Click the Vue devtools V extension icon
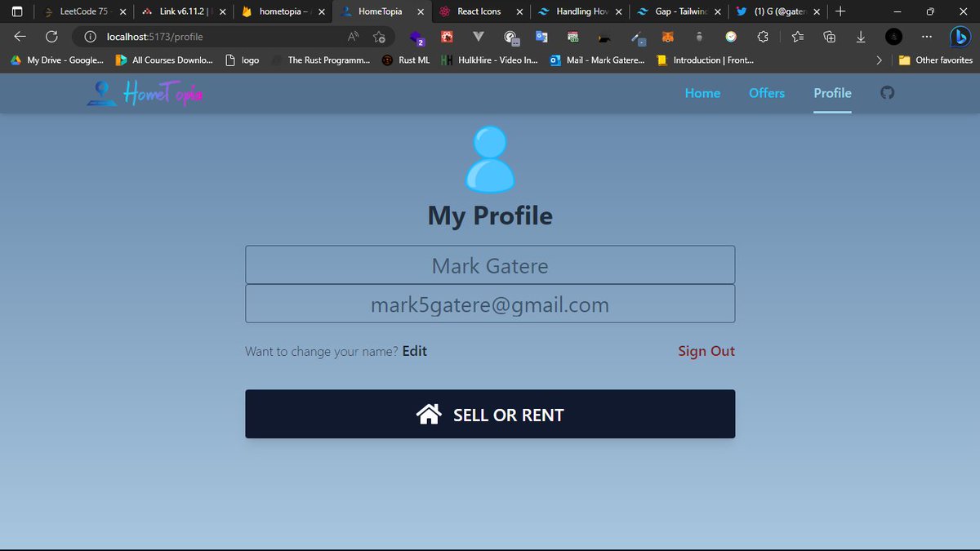This screenshot has width=980, height=551. point(478,37)
